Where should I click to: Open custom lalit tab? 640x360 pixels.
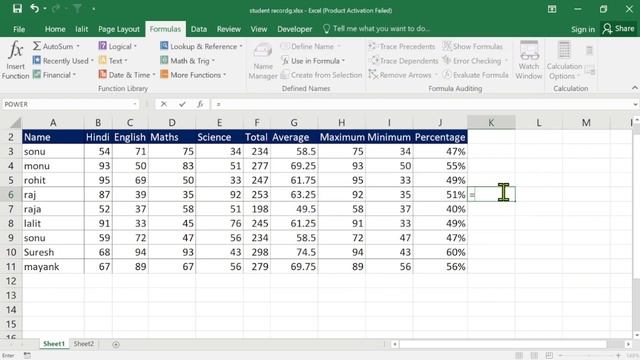pos(82,29)
